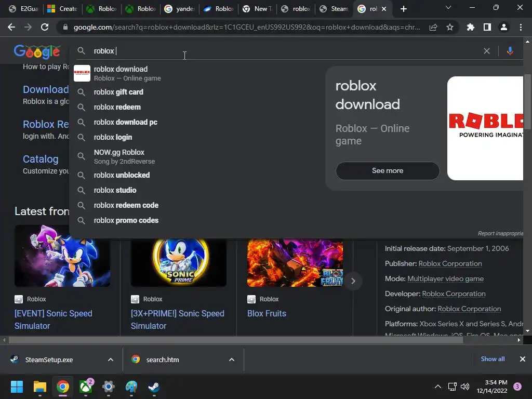Select suggestion roblox download
Viewport: 532px width, 399px height.
[197, 73]
